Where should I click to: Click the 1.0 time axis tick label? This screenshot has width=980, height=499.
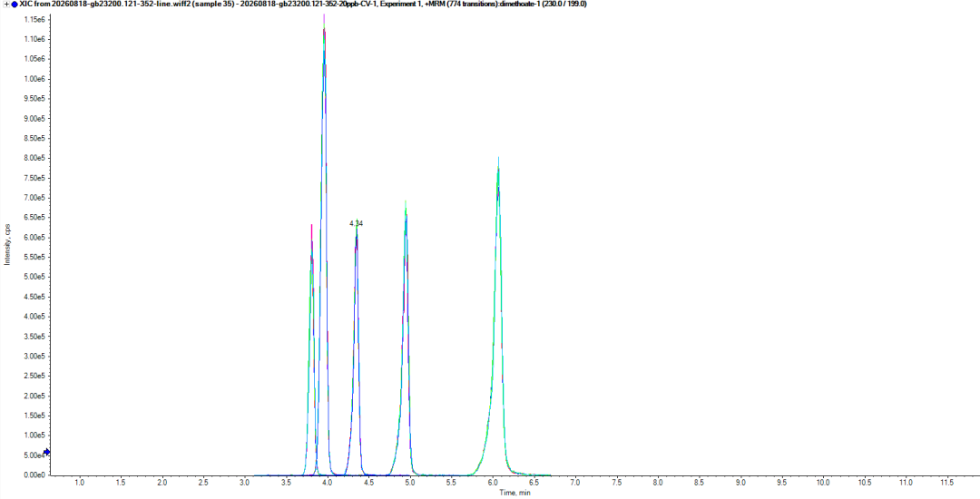79,484
